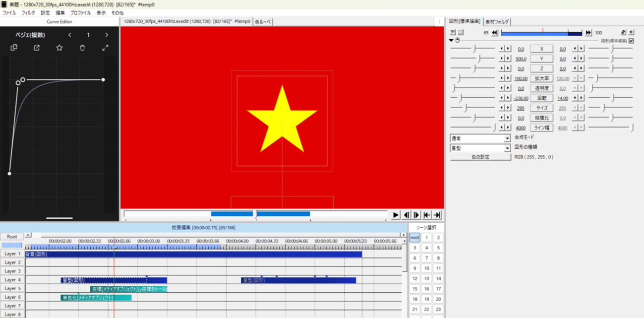Click the 拡大率 parameter button
644x318 pixels.
tap(542, 78)
